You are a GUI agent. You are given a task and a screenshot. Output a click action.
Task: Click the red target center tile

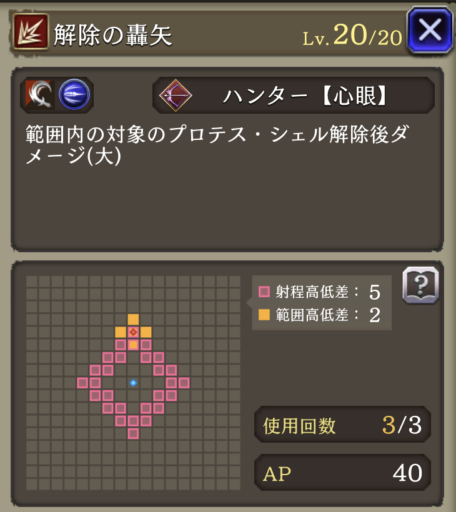click(133, 332)
